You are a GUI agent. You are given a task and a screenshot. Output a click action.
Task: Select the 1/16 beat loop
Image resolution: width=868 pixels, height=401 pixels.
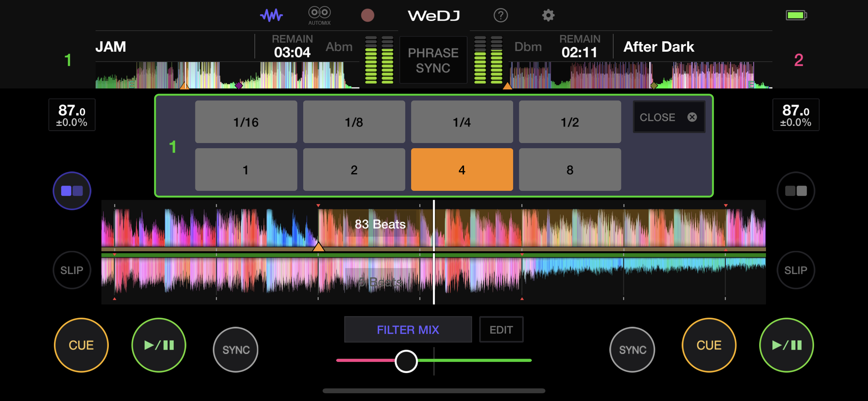click(246, 122)
